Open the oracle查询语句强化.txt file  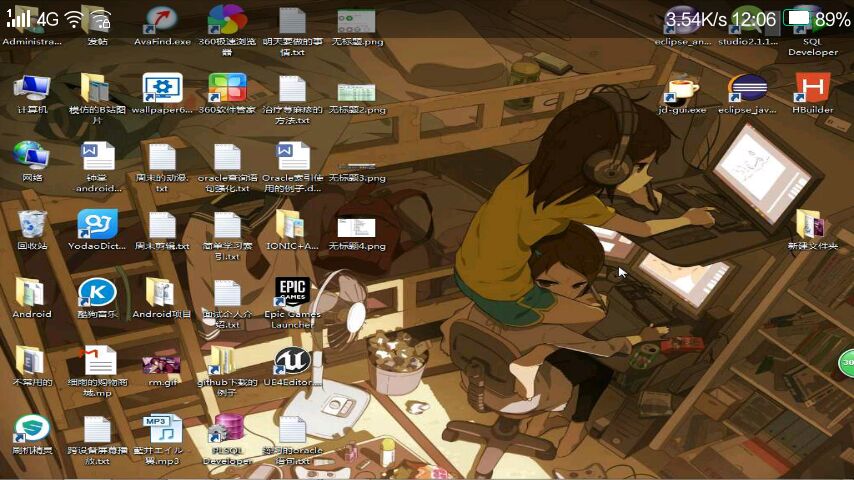click(x=227, y=167)
